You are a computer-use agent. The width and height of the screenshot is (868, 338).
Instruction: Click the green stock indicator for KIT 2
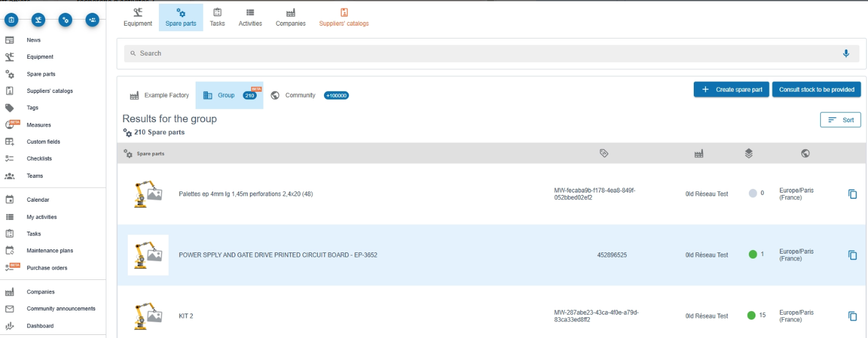(751, 315)
